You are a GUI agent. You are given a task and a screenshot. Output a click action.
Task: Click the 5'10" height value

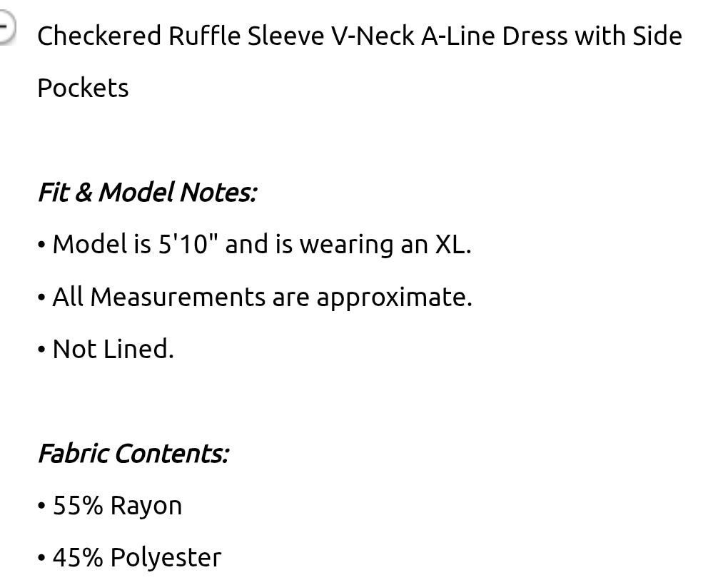(x=188, y=245)
